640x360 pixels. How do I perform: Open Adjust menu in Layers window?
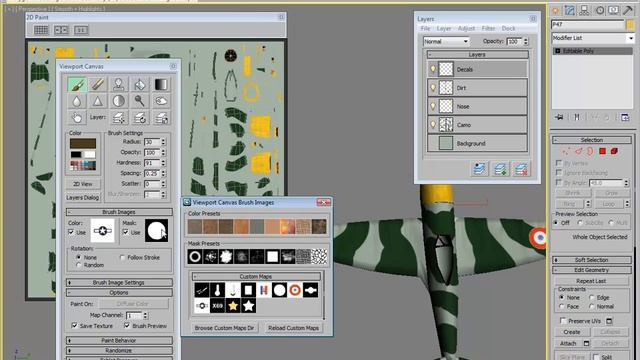(x=466, y=29)
